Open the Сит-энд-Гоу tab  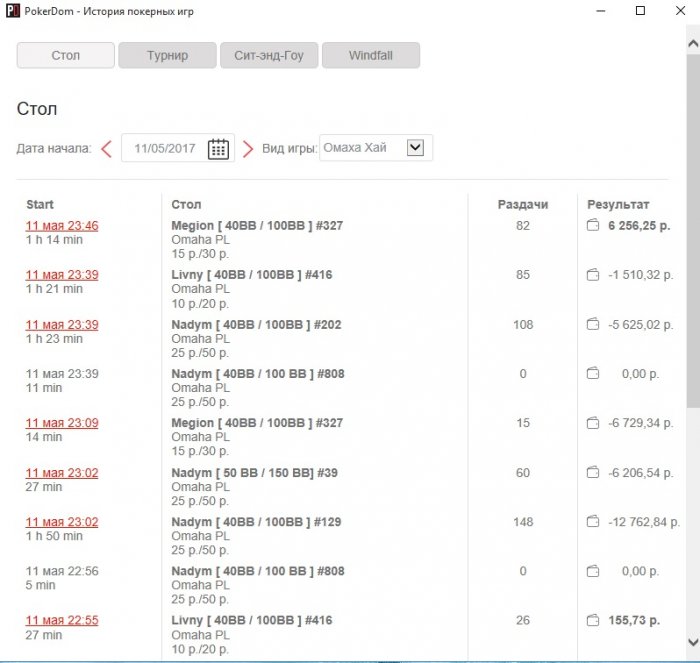pos(269,55)
